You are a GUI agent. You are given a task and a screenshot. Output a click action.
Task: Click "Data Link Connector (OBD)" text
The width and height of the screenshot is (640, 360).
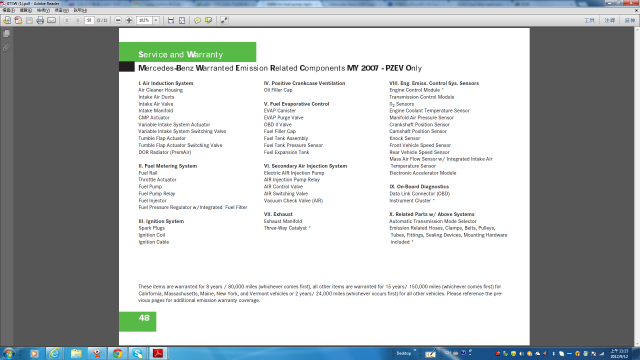(420, 193)
